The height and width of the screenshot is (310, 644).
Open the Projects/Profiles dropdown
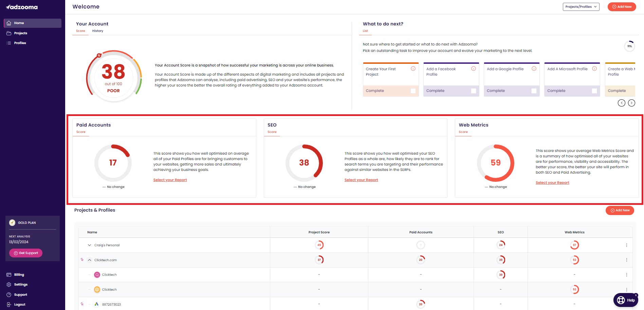[x=581, y=7]
